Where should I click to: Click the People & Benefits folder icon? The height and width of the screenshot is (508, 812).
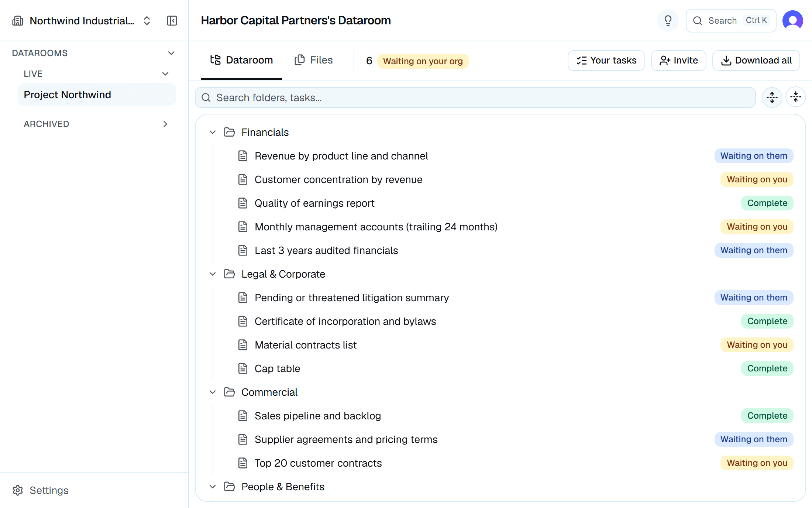pos(230,487)
